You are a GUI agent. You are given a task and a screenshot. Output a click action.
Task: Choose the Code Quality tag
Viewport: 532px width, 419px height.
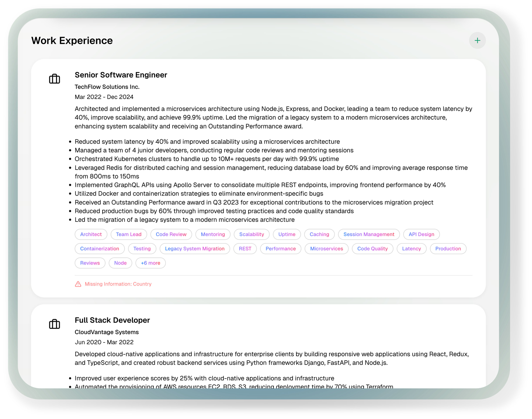click(372, 248)
